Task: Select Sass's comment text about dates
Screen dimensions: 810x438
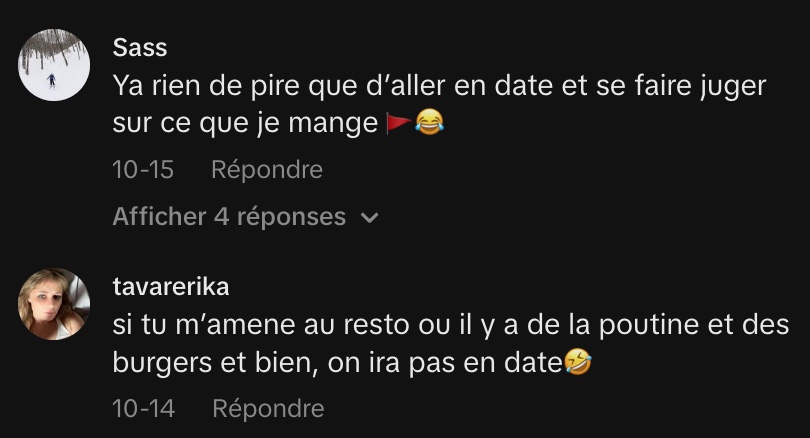Action: click(x=439, y=104)
